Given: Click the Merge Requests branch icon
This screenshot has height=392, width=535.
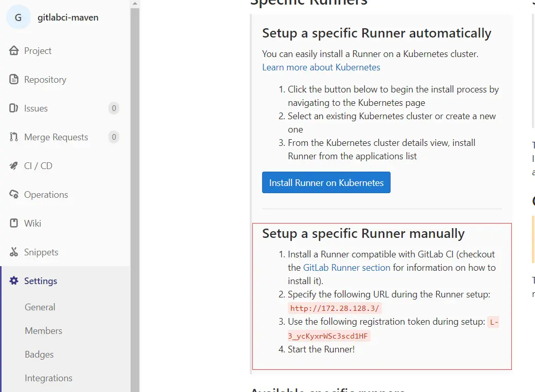Looking at the screenshot, I should pyautogui.click(x=14, y=137).
